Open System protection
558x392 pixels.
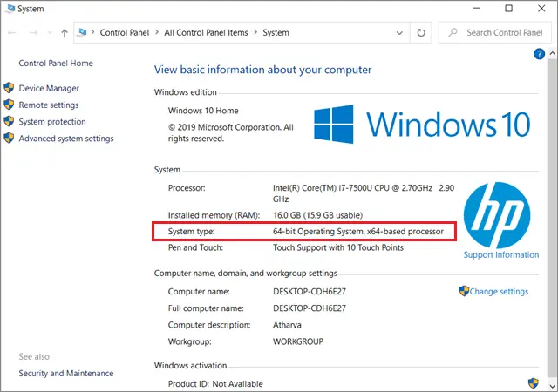click(52, 122)
